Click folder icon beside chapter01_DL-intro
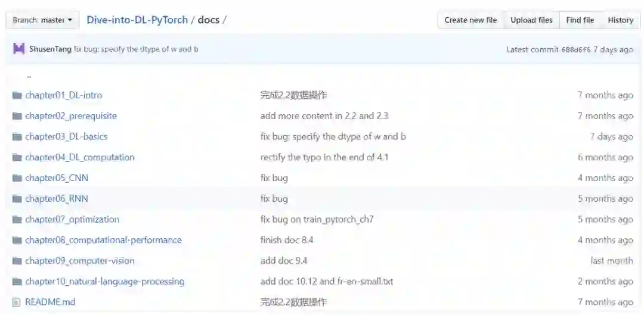 (x=17, y=95)
